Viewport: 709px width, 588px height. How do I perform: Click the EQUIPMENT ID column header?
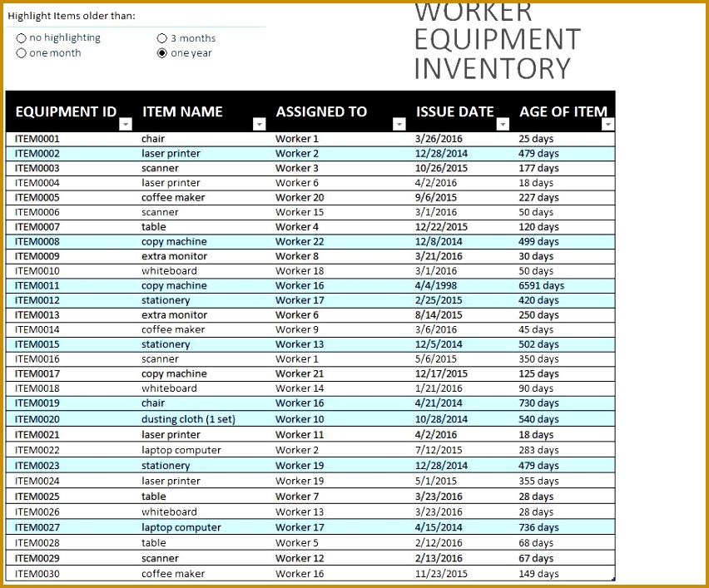[66, 111]
